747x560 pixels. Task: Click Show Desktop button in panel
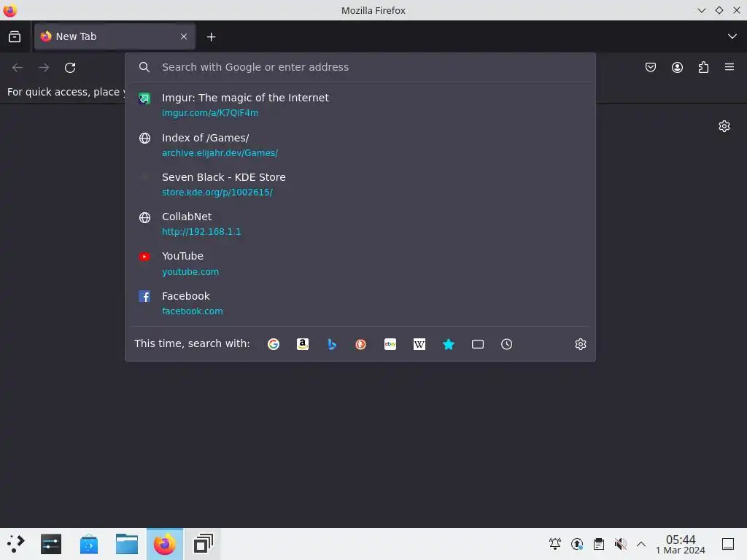point(728,544)
